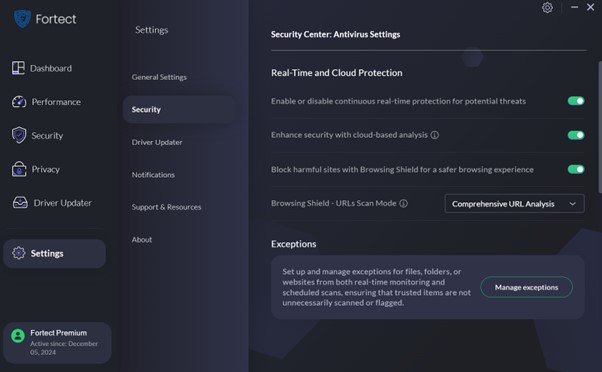
Task: Toggle Browsing Shield harmful sites blocking
Action: pos(576,169)
